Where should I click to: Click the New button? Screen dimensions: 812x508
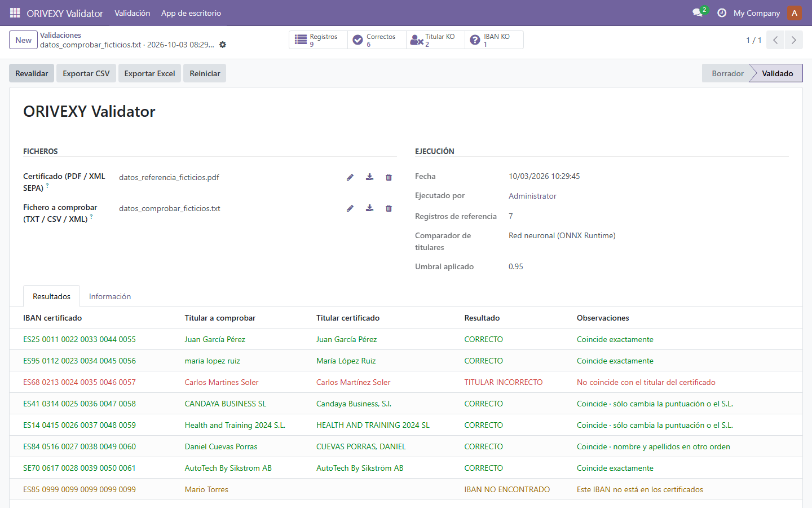(x=23, y=40)
